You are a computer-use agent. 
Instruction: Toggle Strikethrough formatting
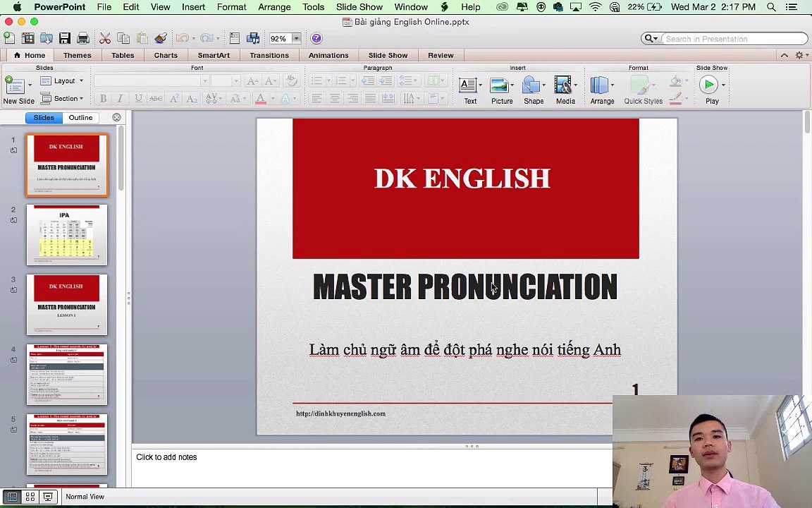[156, 99]
